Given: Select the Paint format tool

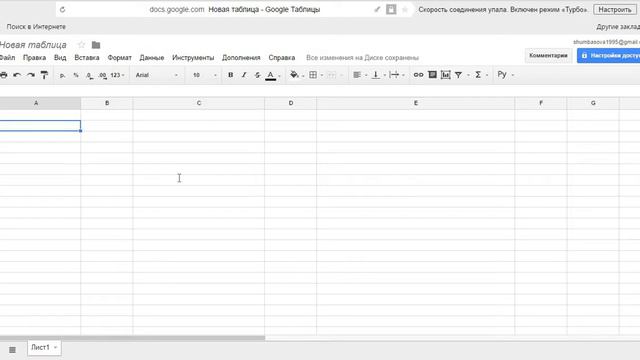Looking at the screenshot, I should pyautogui.click(x=44, y=75).
